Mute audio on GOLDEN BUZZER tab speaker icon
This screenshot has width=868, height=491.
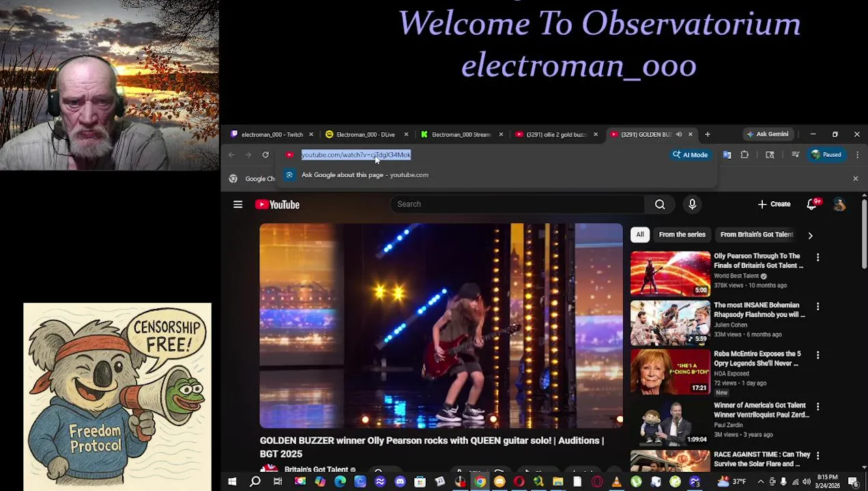pos(678,134)
